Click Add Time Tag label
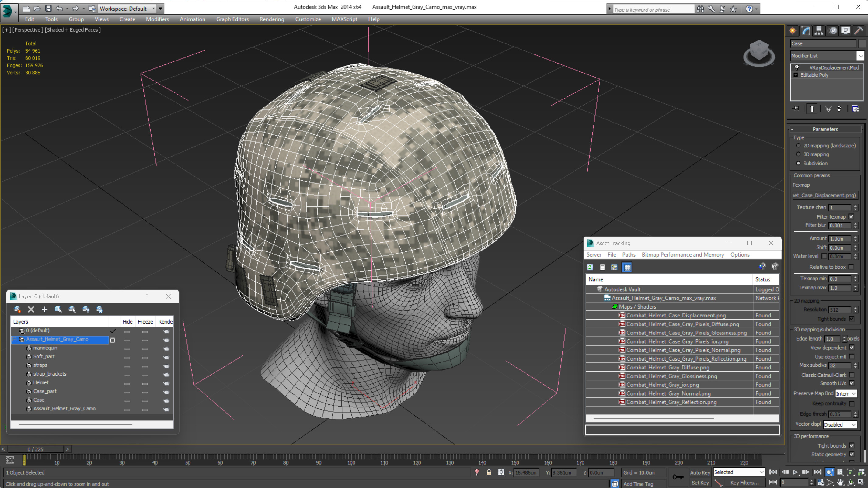Viewport: 868px width, 488px height. (x=638, y=484)
